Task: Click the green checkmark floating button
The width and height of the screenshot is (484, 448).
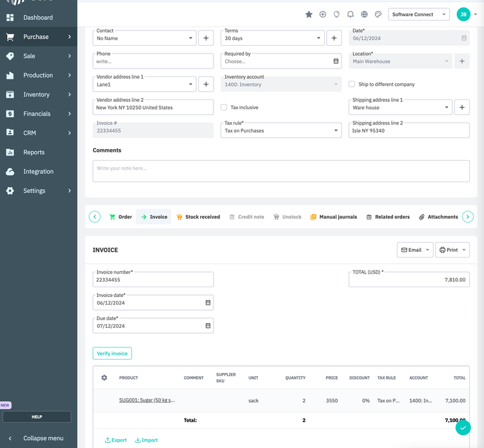Action: (463, 427)
